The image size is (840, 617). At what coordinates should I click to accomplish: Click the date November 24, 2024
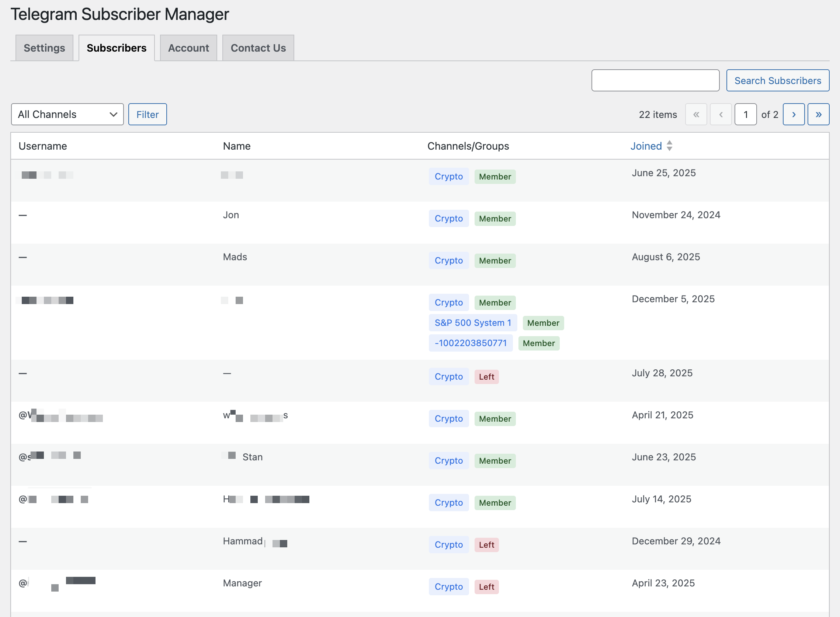[x=676, y=215]
